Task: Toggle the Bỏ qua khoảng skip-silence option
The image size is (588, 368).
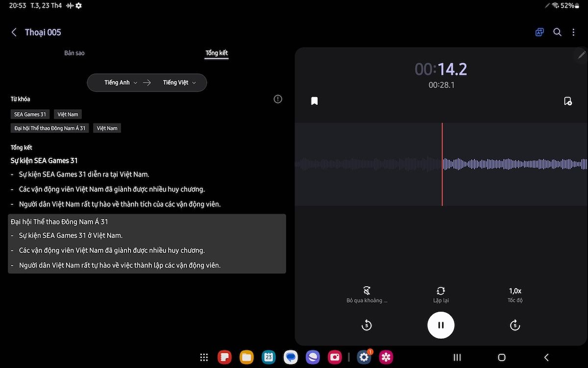Action: 367,294
